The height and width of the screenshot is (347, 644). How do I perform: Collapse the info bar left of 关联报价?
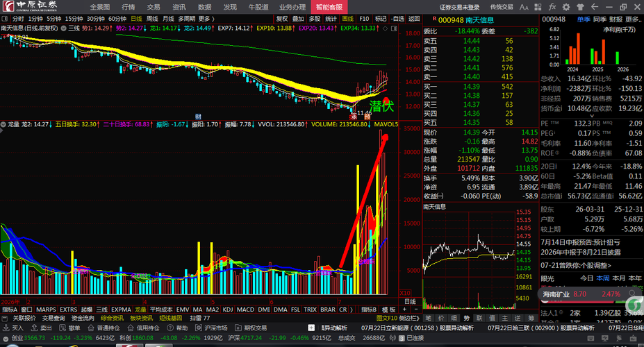(x=5, y=319)
